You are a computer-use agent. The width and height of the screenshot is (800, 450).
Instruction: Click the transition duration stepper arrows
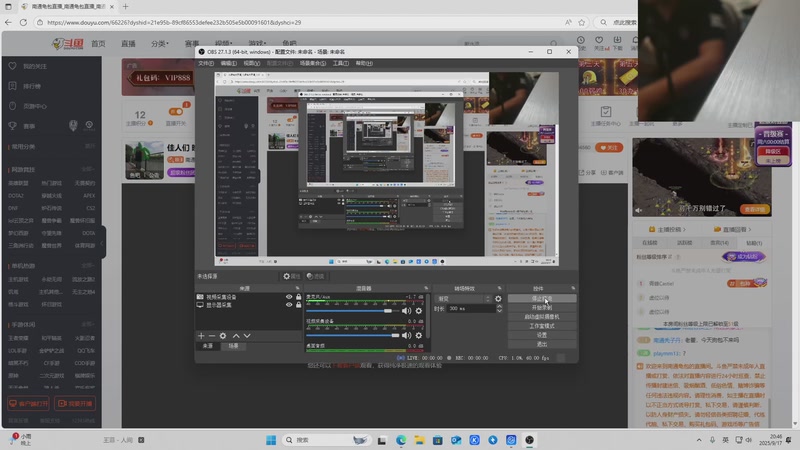(x=499, y=309)
